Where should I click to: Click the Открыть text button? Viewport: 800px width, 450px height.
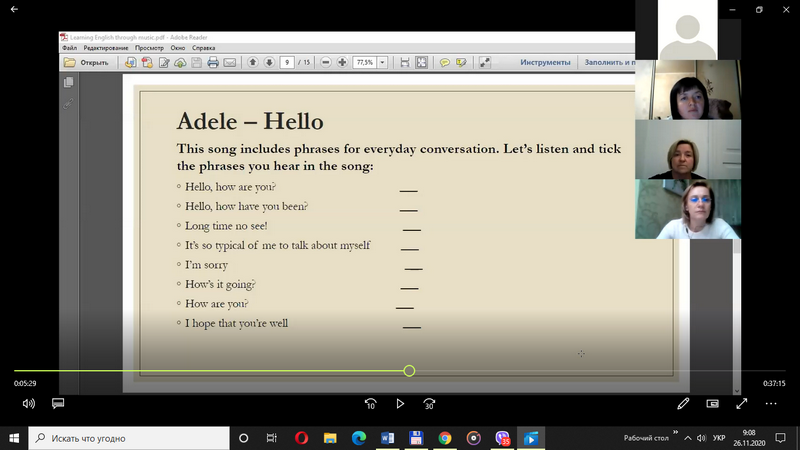click(94, 63)
